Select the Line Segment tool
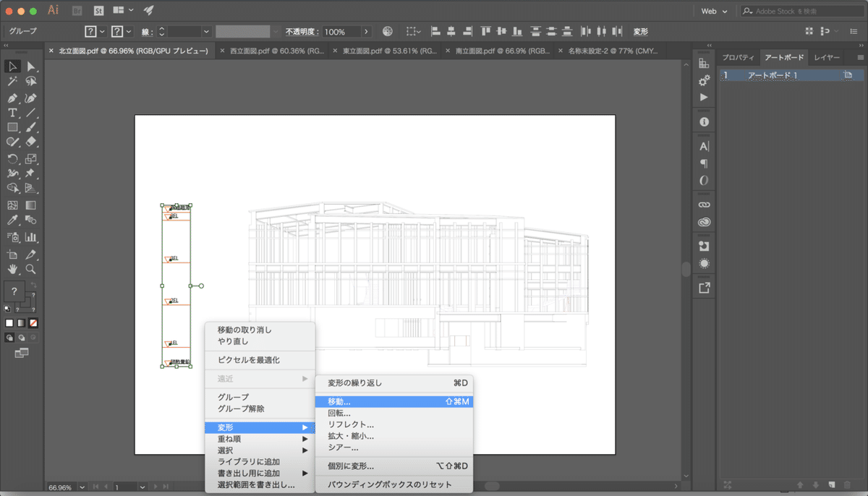 click(31, 113)
